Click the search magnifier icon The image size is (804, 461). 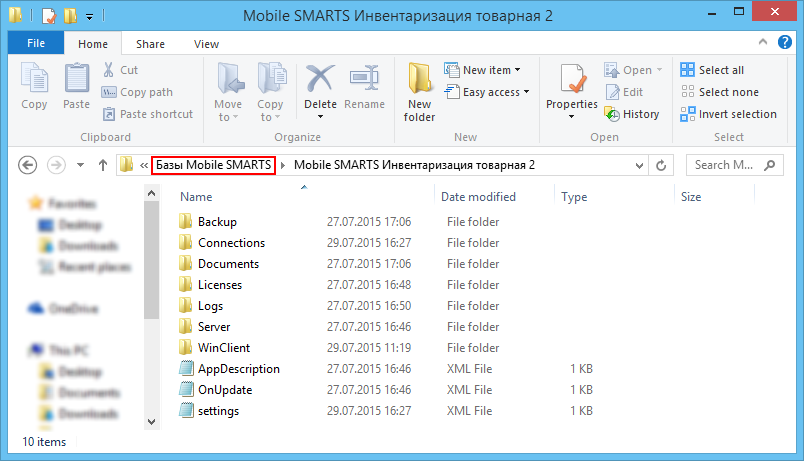[x=769, y=165]
